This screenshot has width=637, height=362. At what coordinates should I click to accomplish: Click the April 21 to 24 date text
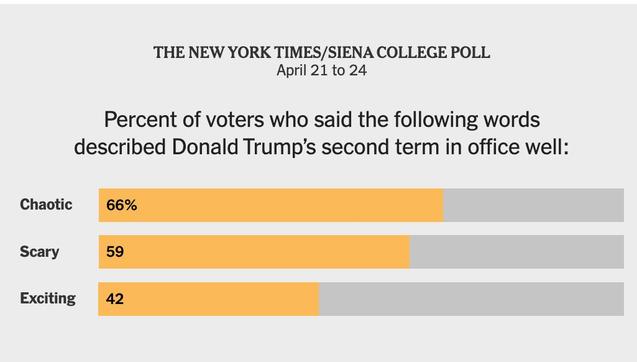click(x=321, y=71)
